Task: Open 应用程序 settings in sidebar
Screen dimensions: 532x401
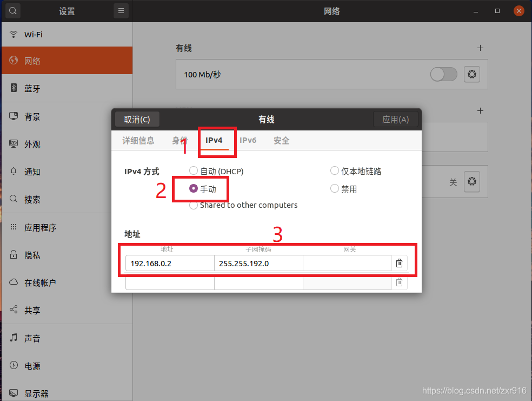Action: 67,227
